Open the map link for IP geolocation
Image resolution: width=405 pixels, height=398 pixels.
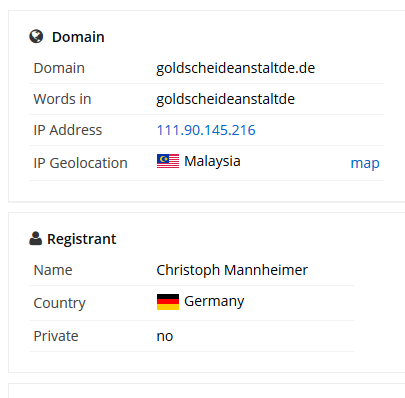click(365, 163)
